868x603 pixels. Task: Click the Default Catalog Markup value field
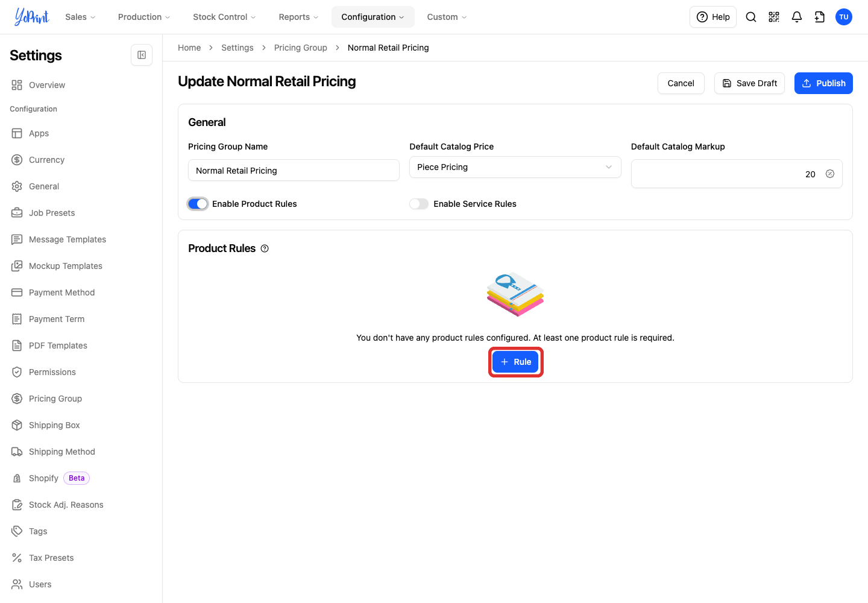pos(737,174)
